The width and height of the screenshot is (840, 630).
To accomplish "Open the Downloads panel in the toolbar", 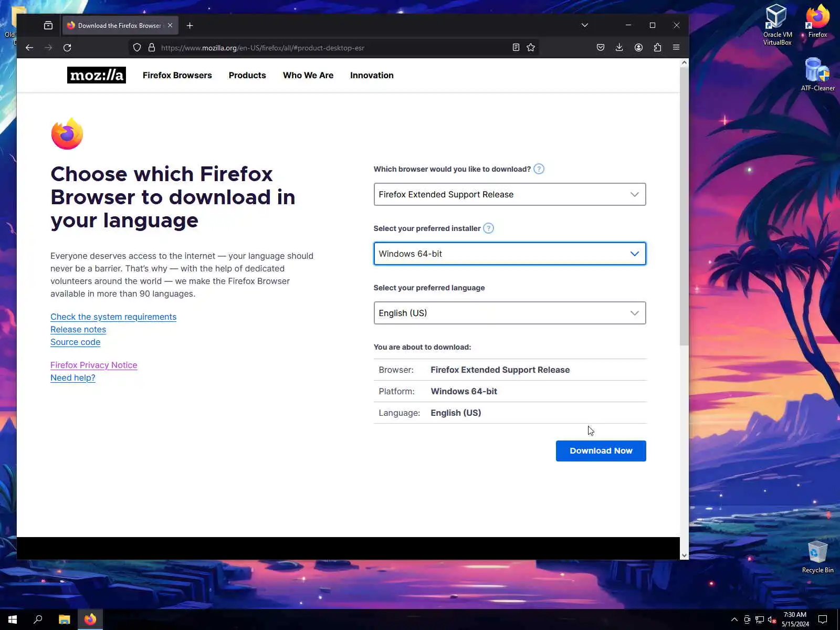I will point(619,48).
